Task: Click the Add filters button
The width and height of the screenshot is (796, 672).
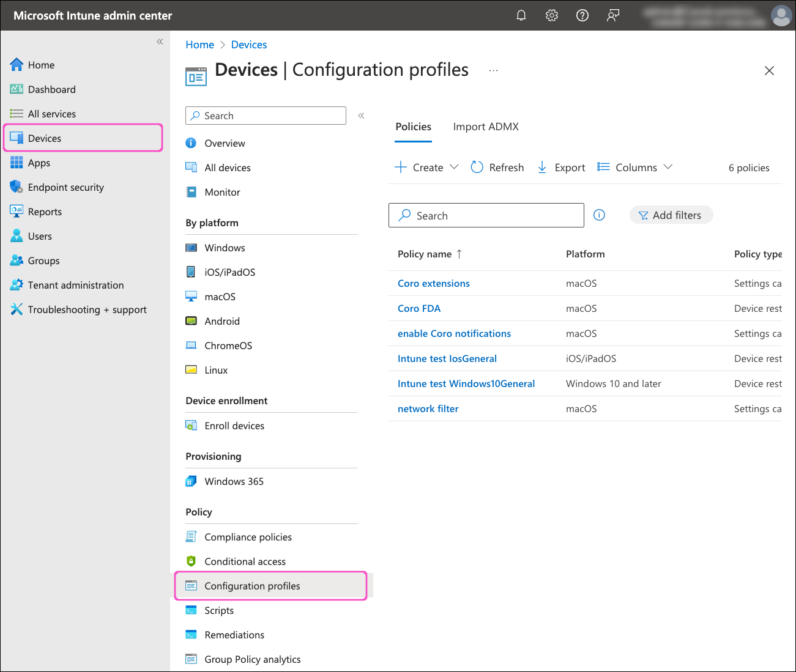Action: point(671,215)
